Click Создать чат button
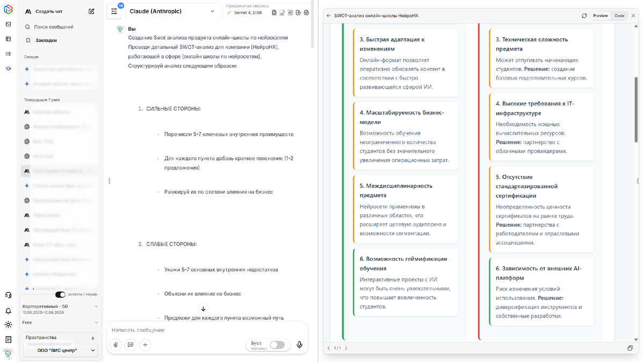 click(x=48, y=11)
